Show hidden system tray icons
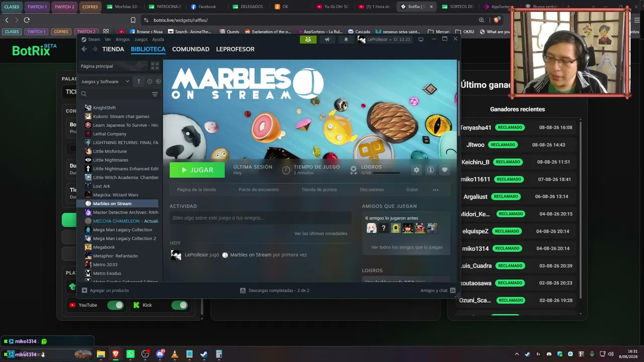 pos(517,354)
